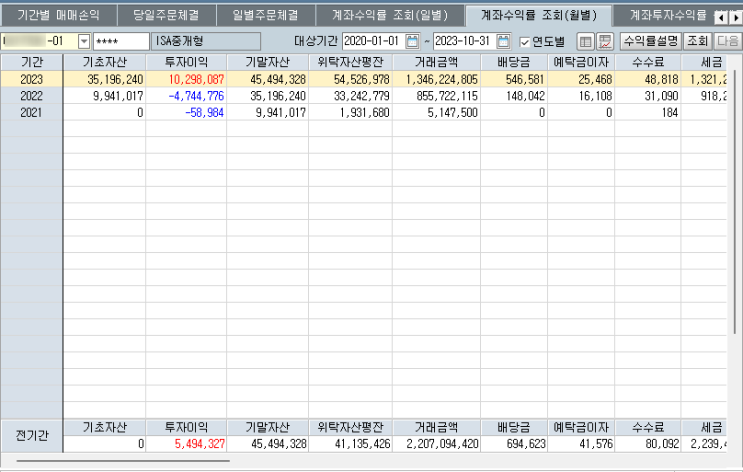Click the vertical scrollbar on right
743x472 pixels.
click(734, 201)
